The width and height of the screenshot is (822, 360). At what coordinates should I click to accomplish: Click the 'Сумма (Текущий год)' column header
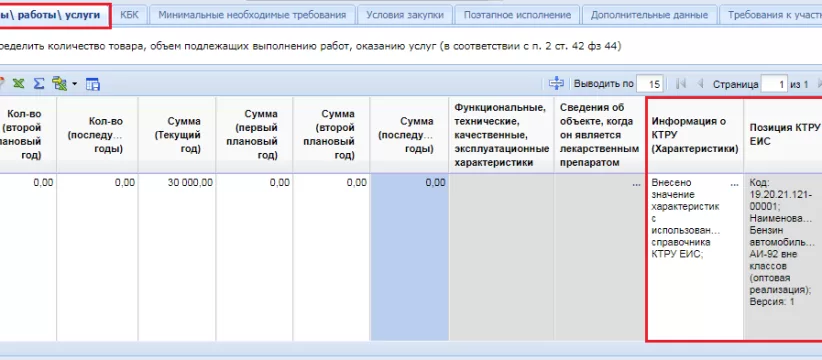pyautogui.click(x=177, y=135)
